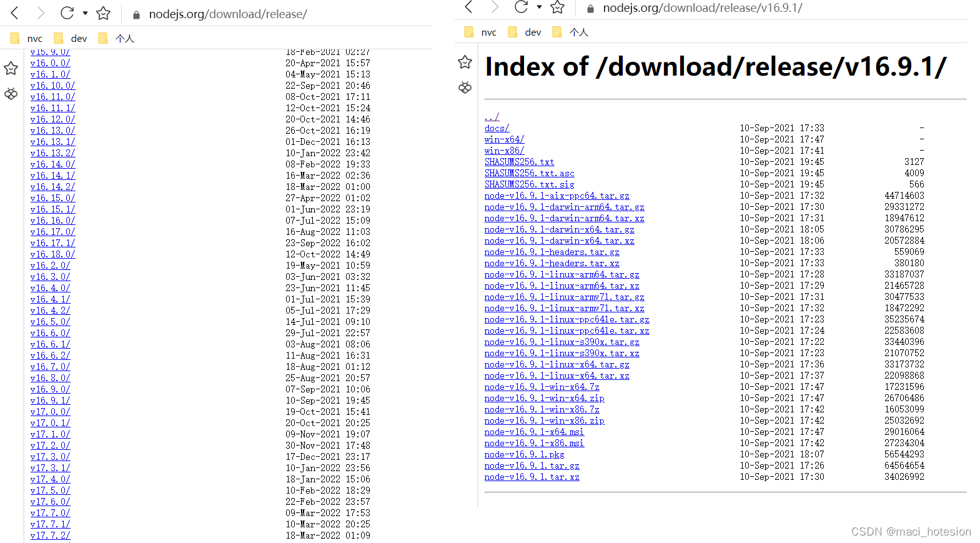Open the v16.14.0/ directory link
980x543 pixels.
point(52,164)
